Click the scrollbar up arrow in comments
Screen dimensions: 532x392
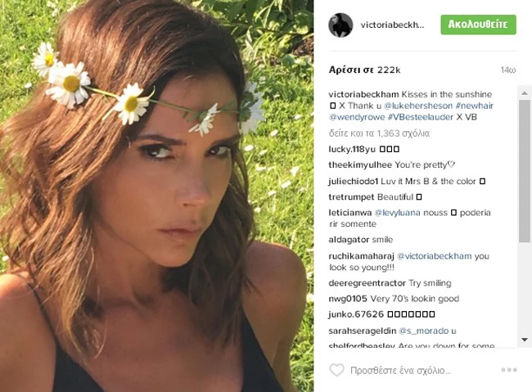tap(525, 93)
